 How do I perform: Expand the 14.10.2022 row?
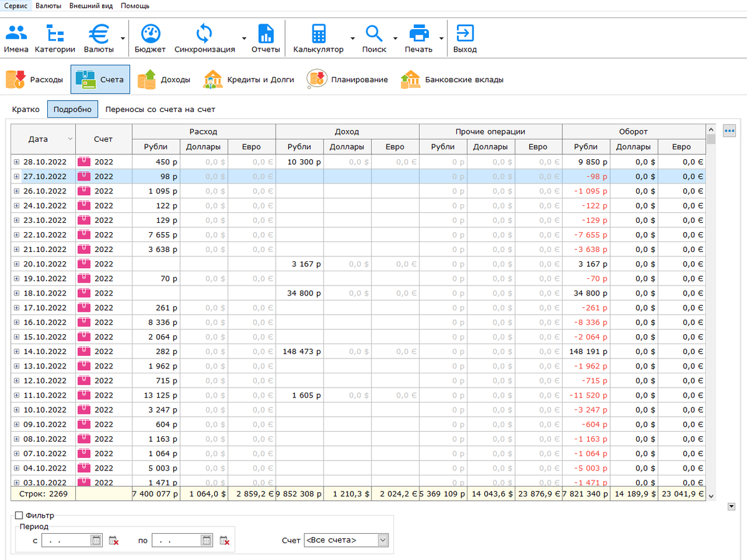click(x=17, y=352)
